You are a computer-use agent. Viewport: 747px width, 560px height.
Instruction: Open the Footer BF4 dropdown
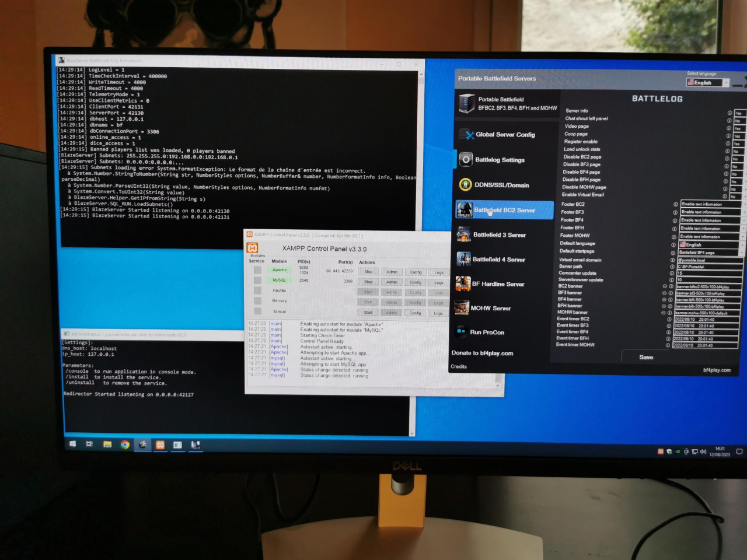click(712, 220)
